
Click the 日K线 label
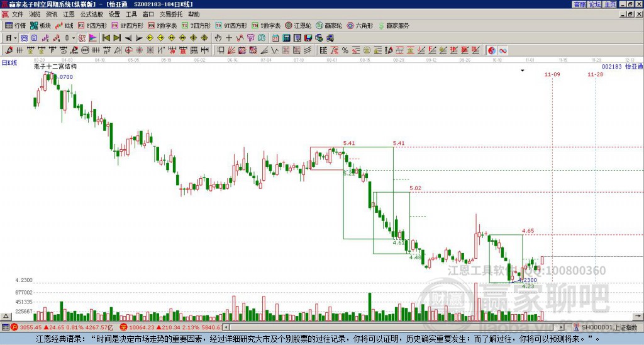pyautogui.click(x=9, y=63)
